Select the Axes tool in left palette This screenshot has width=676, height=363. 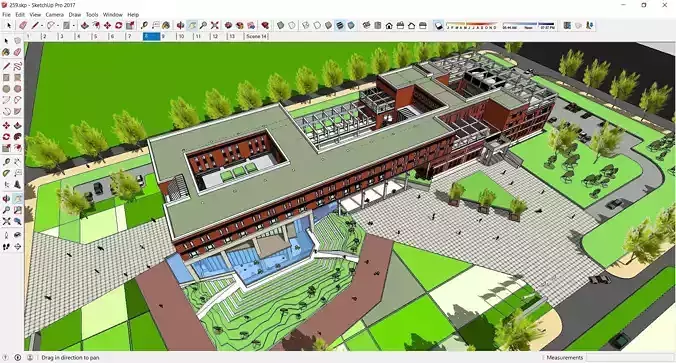[x=6, y=185]
